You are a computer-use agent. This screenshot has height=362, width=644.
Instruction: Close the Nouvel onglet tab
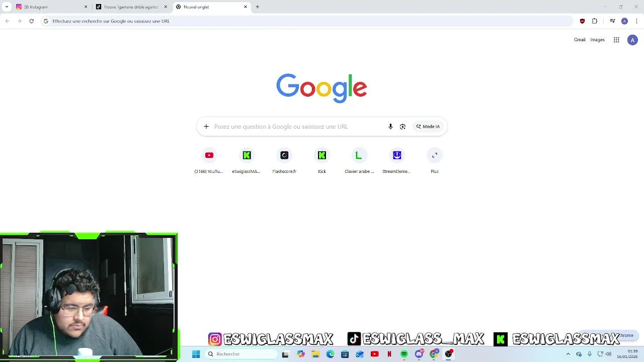(246, 7)
